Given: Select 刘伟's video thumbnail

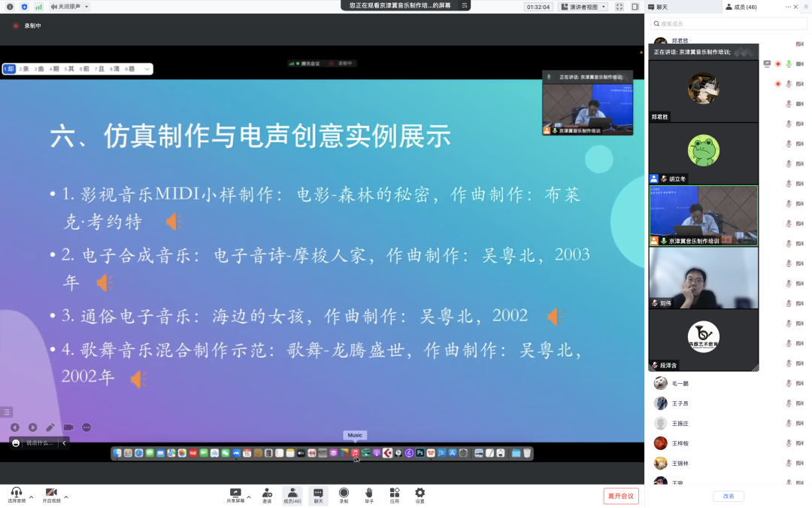Looking at the screenshot, I should point(703,277).
